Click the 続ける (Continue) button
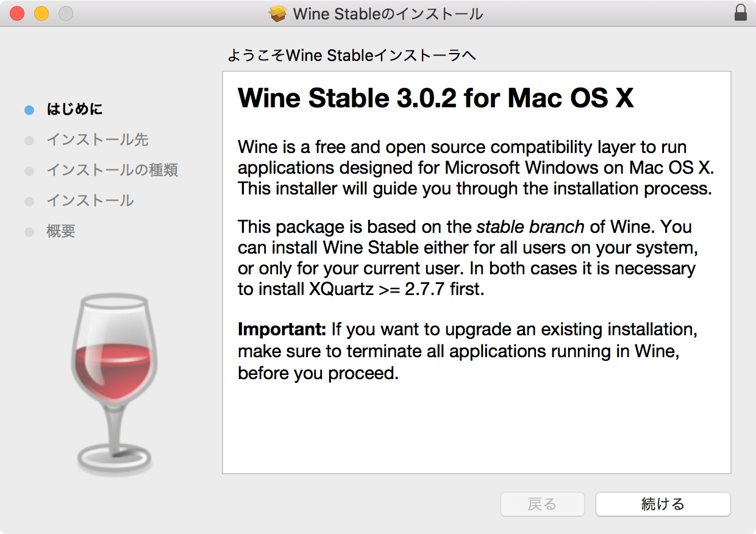756x534 pixels. (663, 504)
